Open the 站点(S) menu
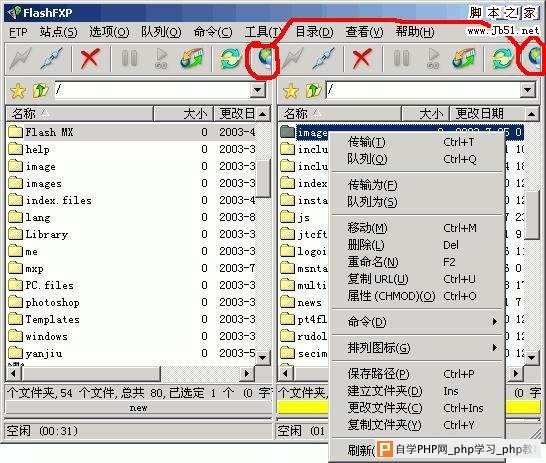Screen dimensions: 546x463 point(58,32)
